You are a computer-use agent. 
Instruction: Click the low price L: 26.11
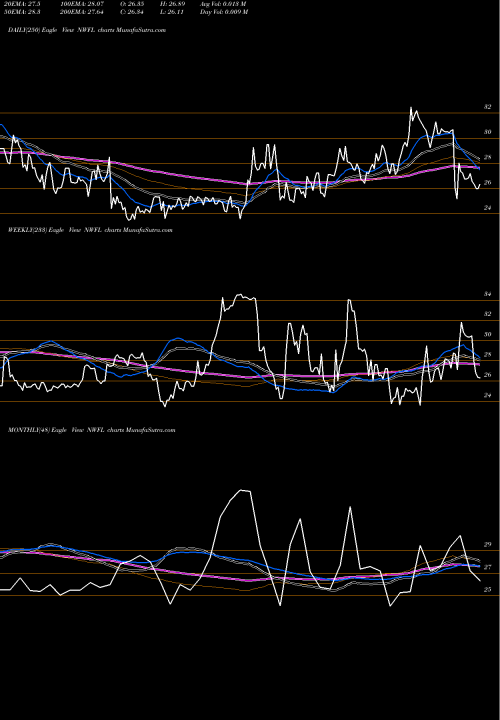click(172, 12)
